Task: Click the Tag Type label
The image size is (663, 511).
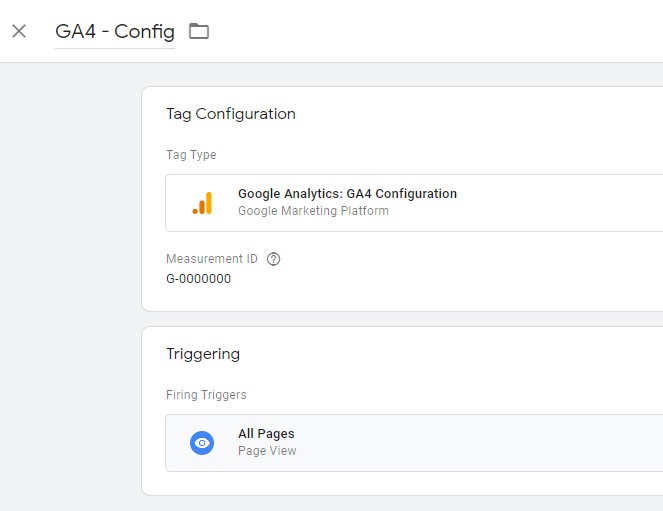Action: point(191,155)
